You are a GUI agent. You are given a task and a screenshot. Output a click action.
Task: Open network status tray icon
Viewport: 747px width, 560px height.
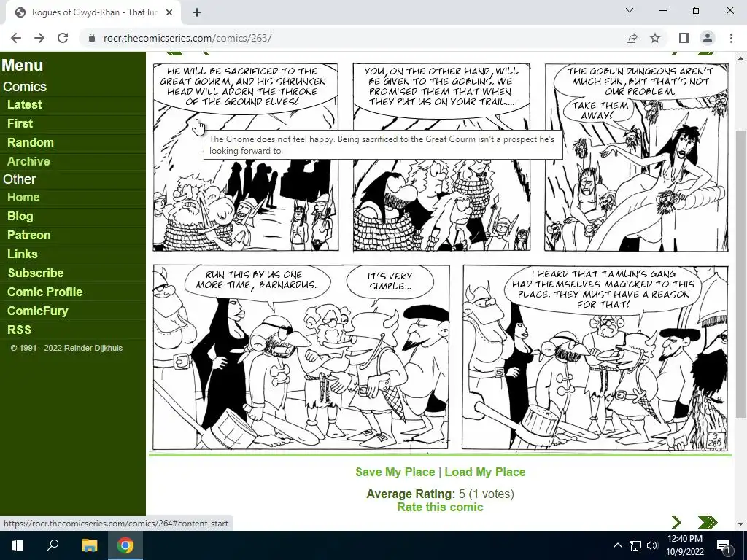click(635, 545)
